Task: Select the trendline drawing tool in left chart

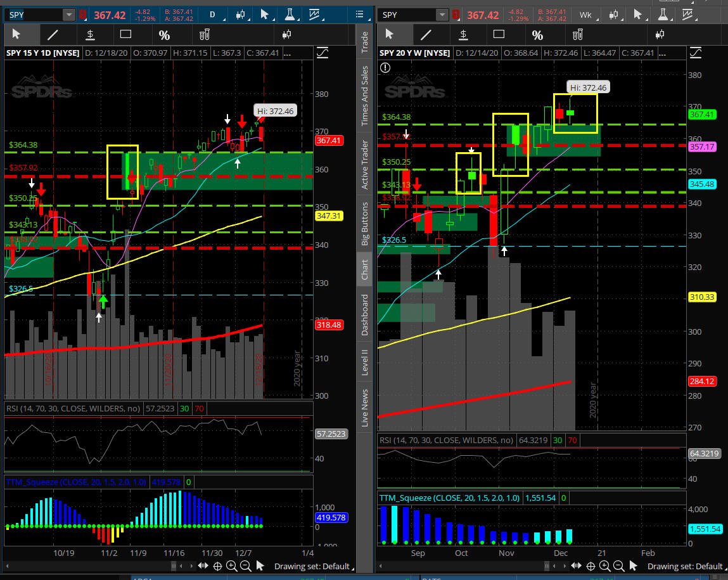Action: (x=53, y=35)
